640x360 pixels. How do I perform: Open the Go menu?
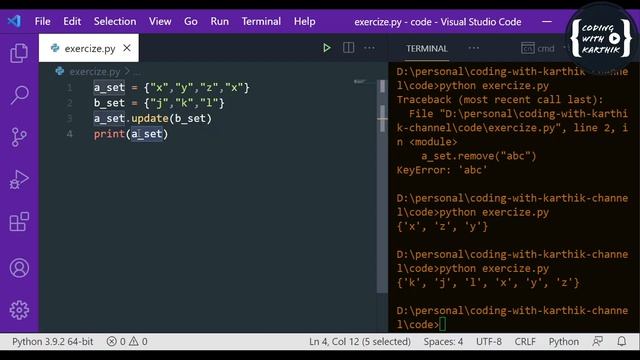click(191, 21)
